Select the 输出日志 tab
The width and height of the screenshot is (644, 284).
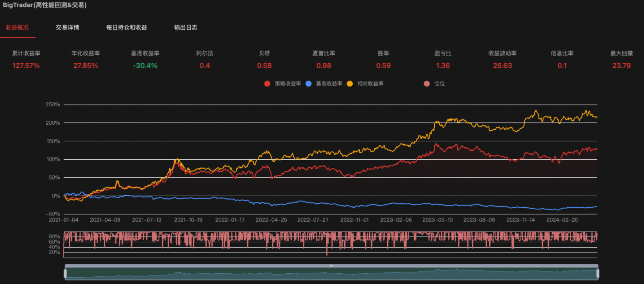[x=185, y=27]
